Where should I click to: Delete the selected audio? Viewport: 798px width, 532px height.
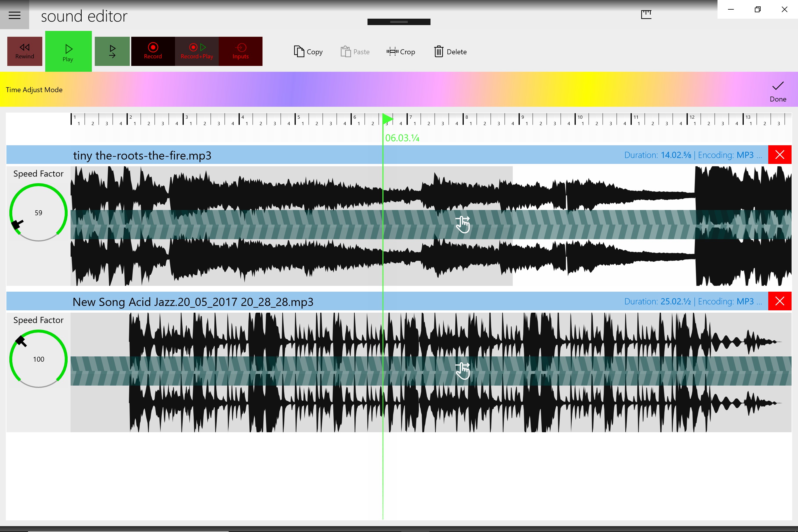[x=450, y=52]
